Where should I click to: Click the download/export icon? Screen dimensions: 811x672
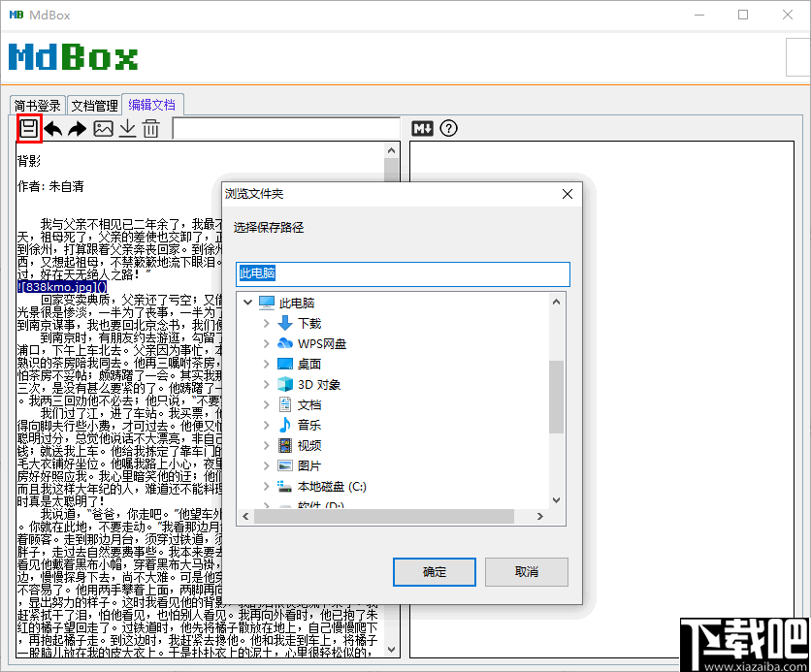[x=127, y=127]
